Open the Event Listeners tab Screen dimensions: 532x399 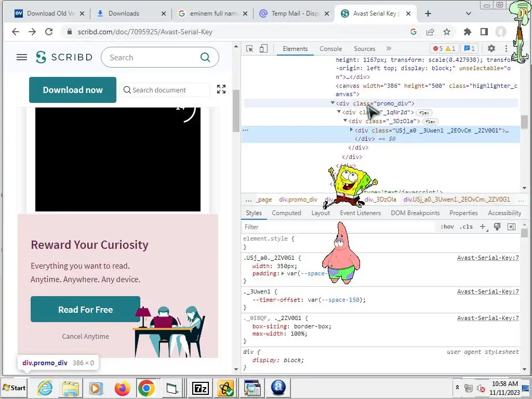[361, 213]
